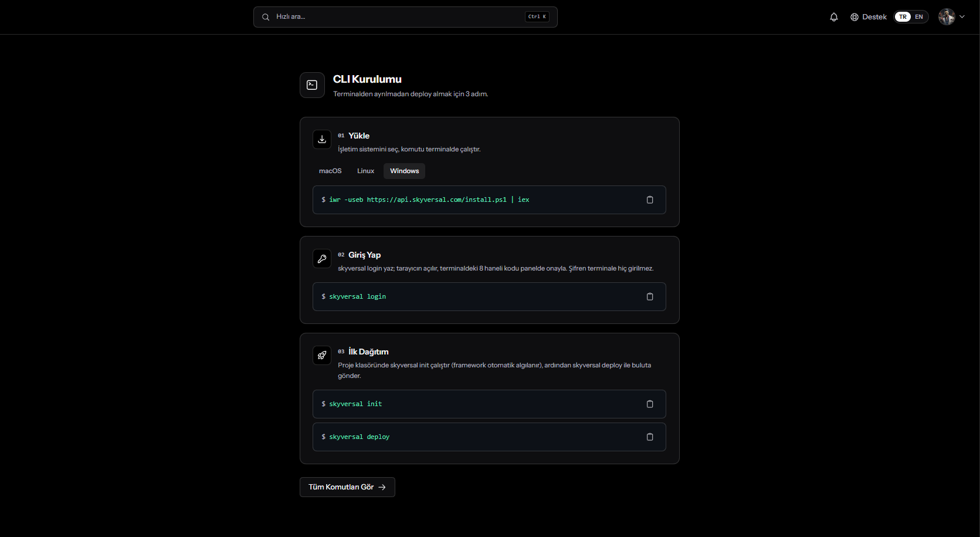Image resolution: width=980 pixels, height=537 pixels.
Task: Open the user profile avatar
Action: click(x=947, y=17)
